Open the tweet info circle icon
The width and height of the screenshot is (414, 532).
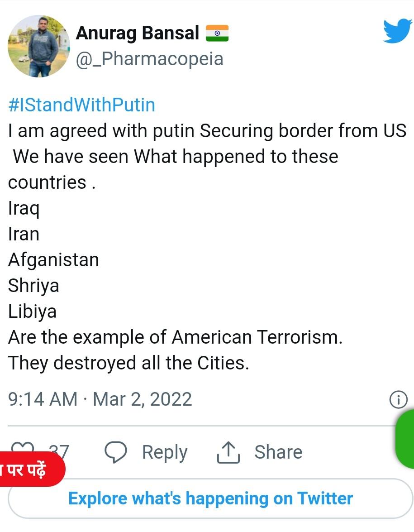[398, 399]
